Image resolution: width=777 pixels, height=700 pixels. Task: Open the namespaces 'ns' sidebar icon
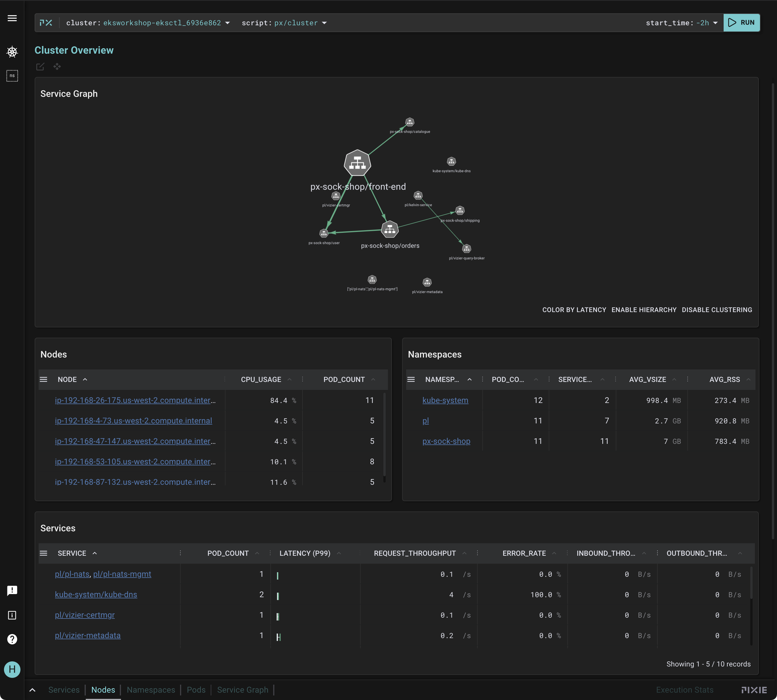[12, 76]
